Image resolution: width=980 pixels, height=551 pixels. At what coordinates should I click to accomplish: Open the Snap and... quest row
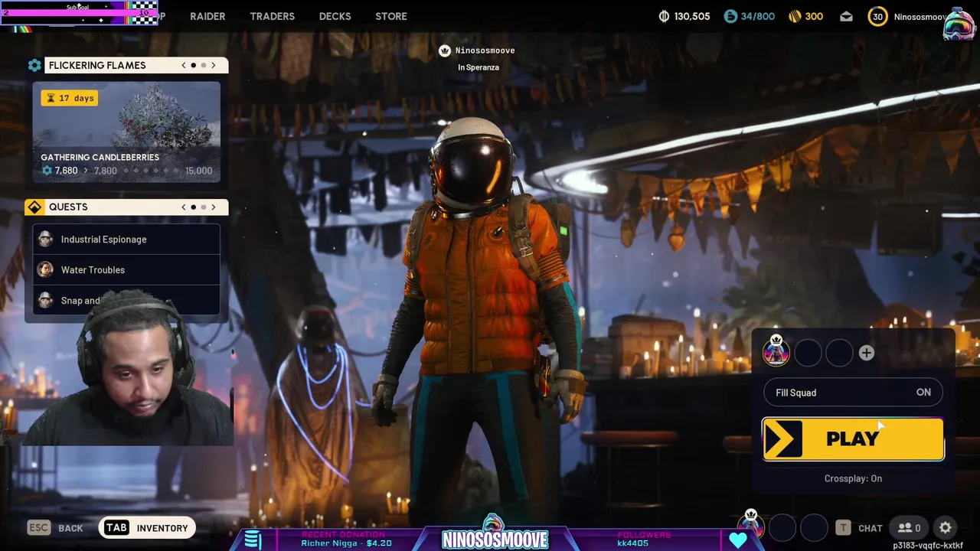tap(126, 300)
